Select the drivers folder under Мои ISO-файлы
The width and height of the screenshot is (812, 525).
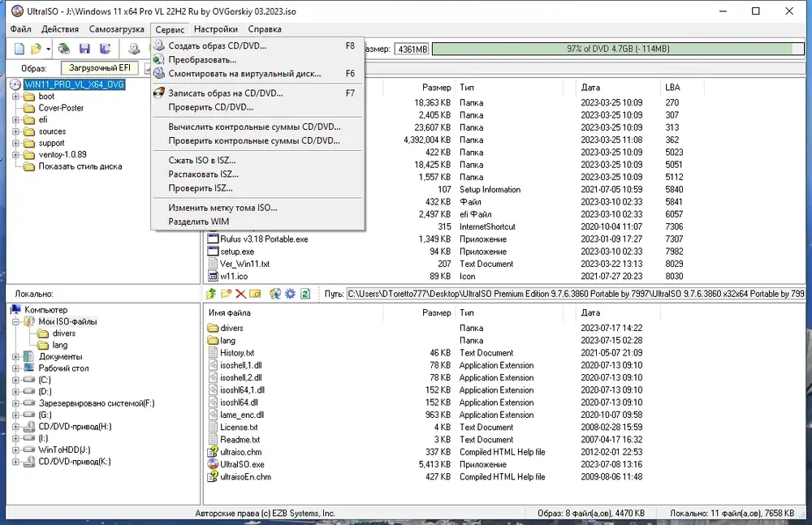click(64, 334)
